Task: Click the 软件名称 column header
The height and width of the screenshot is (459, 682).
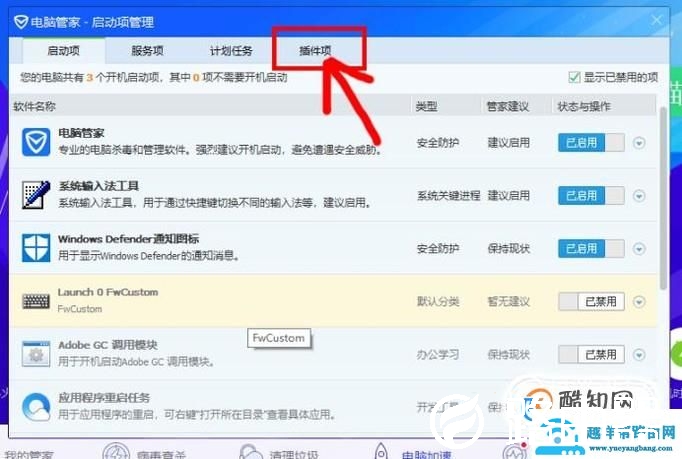Action: click(x=34, y=107)
